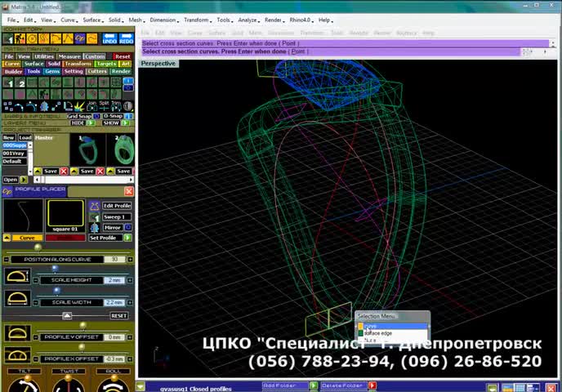Image resolution: width=562 pixels, height=392 pixels.
Task: Click the Profile X Offset icon
Action: point(17,354)
